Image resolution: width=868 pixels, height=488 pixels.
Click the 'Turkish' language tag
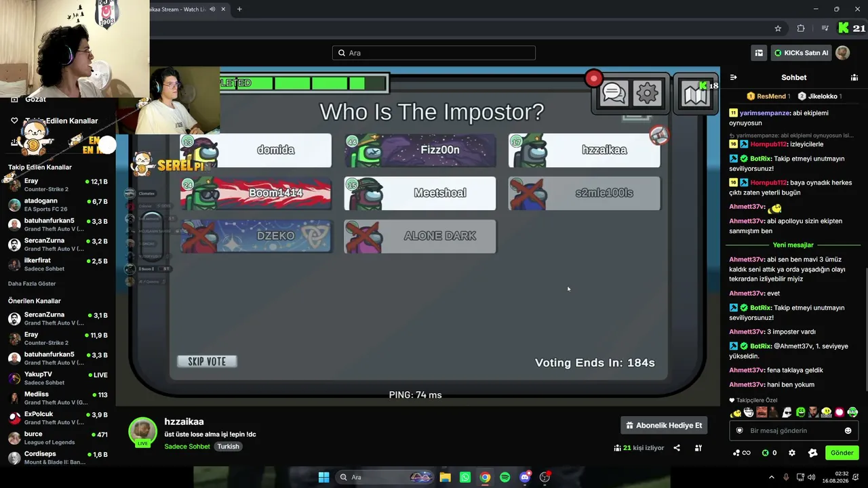coord(228,447)
